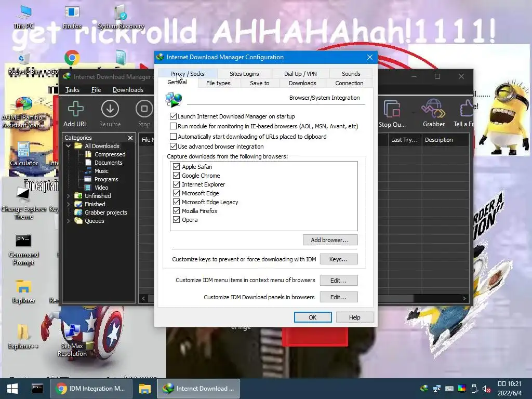Switch to the Sites Logins tab

pyautogui.click(x=244, y=74)
